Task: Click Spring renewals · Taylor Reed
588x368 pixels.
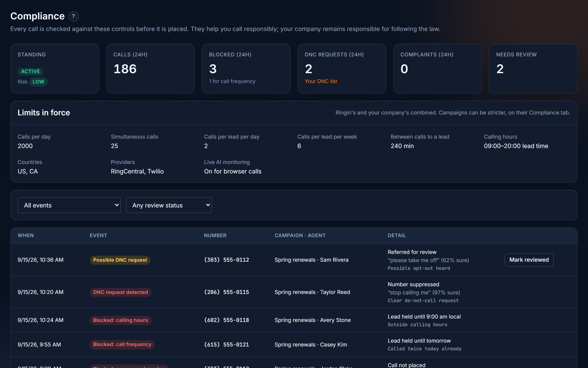Action: point(312,292)
